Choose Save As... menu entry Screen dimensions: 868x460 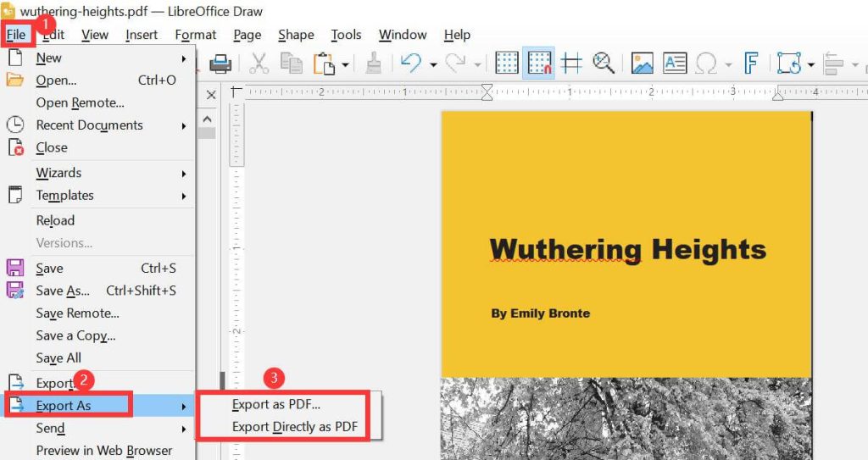98,291
